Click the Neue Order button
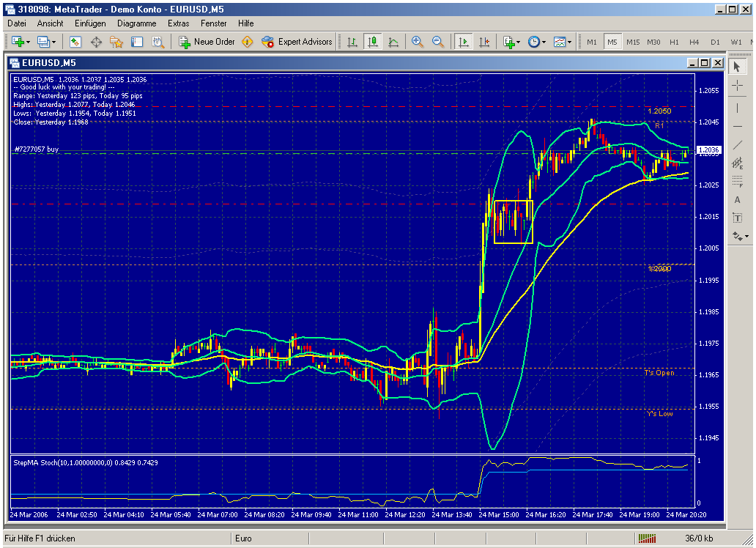The height and width of the screenshot is (548, 756). [x=207, y=42]
